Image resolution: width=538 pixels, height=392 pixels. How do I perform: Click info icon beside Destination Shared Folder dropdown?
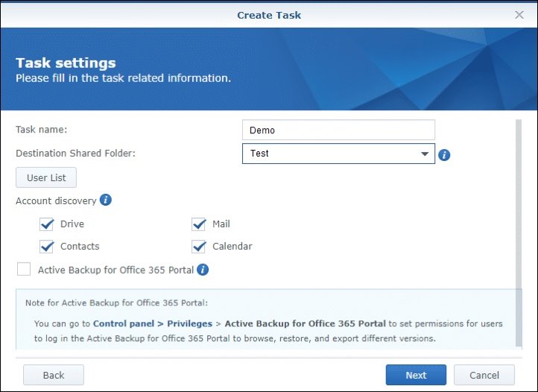(x=445, y=155)
